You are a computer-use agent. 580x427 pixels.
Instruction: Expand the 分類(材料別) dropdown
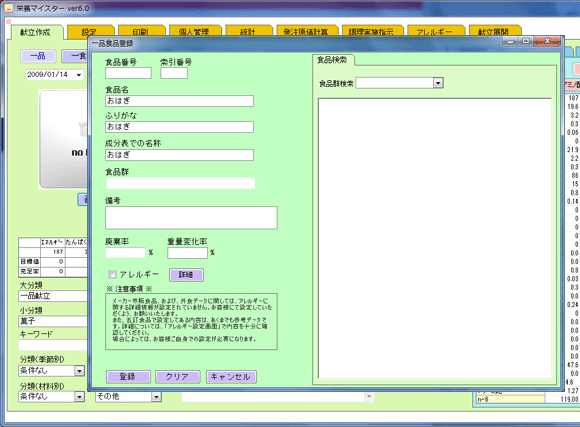coord(79,397)
